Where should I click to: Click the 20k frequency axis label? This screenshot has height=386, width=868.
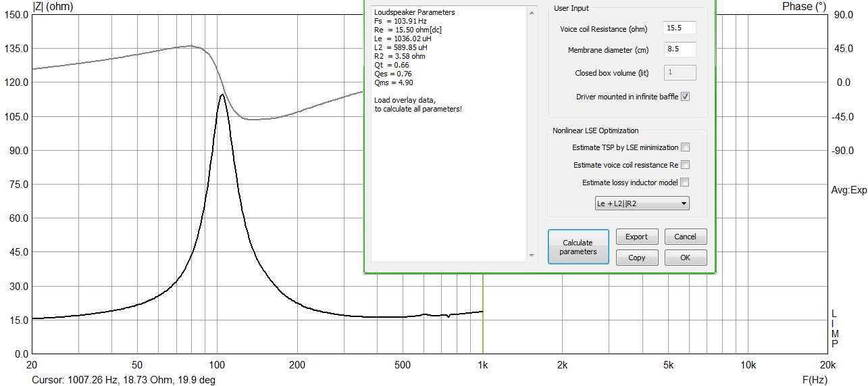click(x=827, y=365)
